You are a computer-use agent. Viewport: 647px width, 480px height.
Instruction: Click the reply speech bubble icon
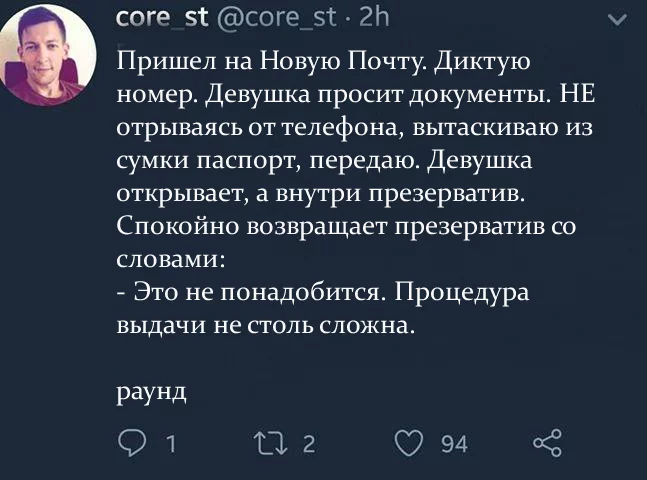coord(133,442)
